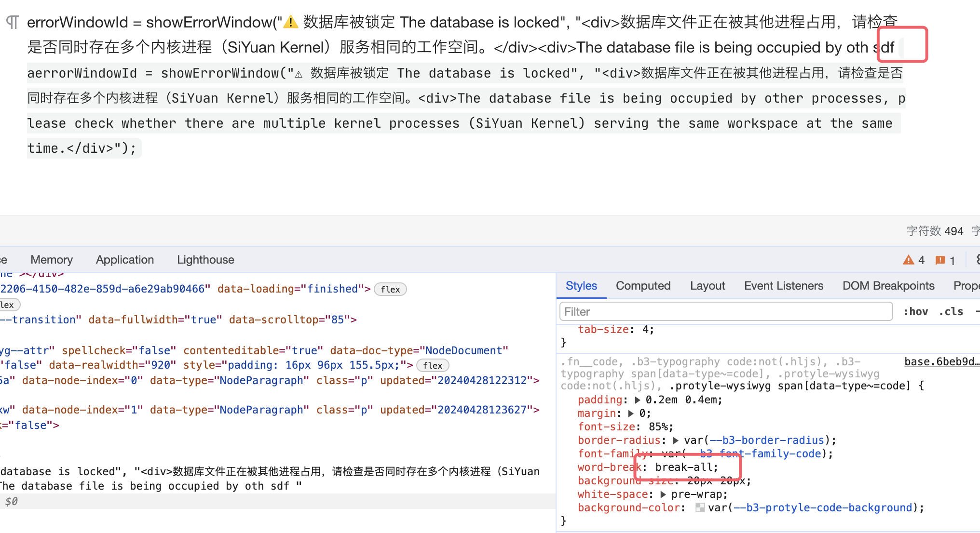Screen dimensions: 980x533
Task: Expand the padding shorthand triangle
Action: tap(638, 400)
